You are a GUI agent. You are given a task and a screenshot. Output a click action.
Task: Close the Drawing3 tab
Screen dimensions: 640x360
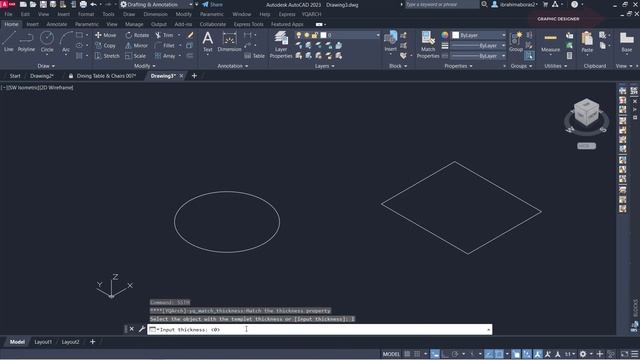pos(181,76)
